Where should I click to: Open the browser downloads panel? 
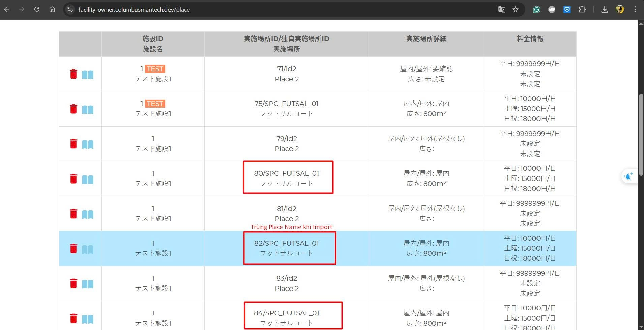[605, 9]
